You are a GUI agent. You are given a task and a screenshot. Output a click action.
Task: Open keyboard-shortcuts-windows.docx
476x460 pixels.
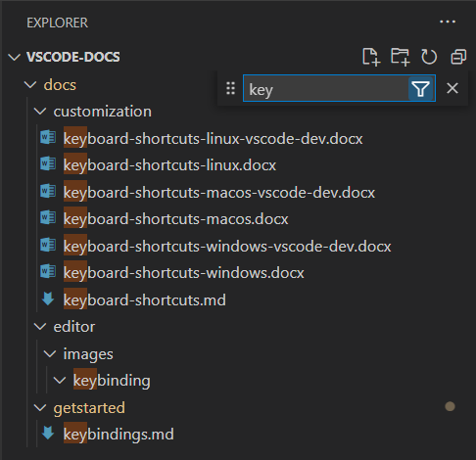coord(183,273)
